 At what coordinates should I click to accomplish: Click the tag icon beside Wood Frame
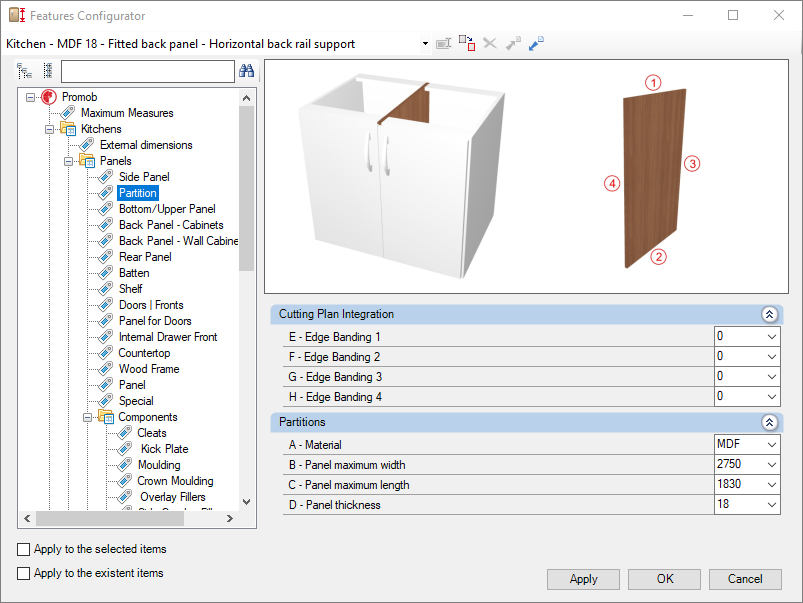106,369
